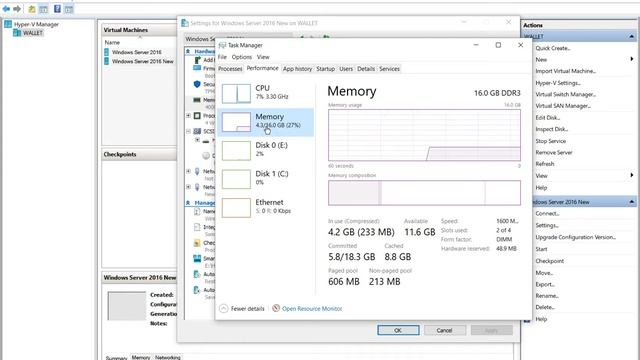Open Hyper-V Settings action
Viewport: 640px width, 360px height.
[x=558, y=83]
